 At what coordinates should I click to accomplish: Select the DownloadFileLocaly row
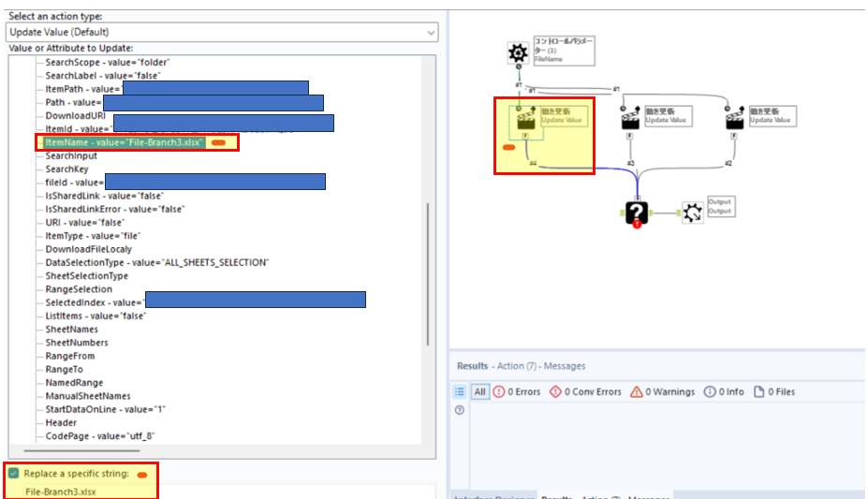coord(89,249)
